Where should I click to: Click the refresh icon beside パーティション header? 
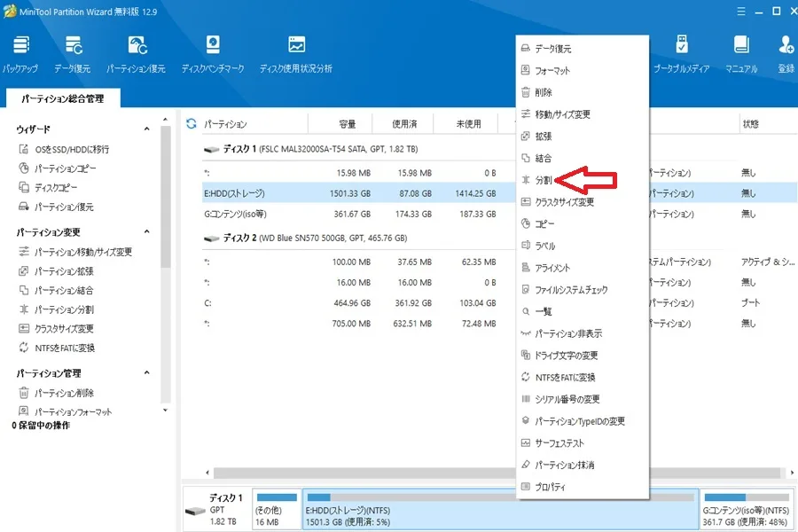[192, 124]
